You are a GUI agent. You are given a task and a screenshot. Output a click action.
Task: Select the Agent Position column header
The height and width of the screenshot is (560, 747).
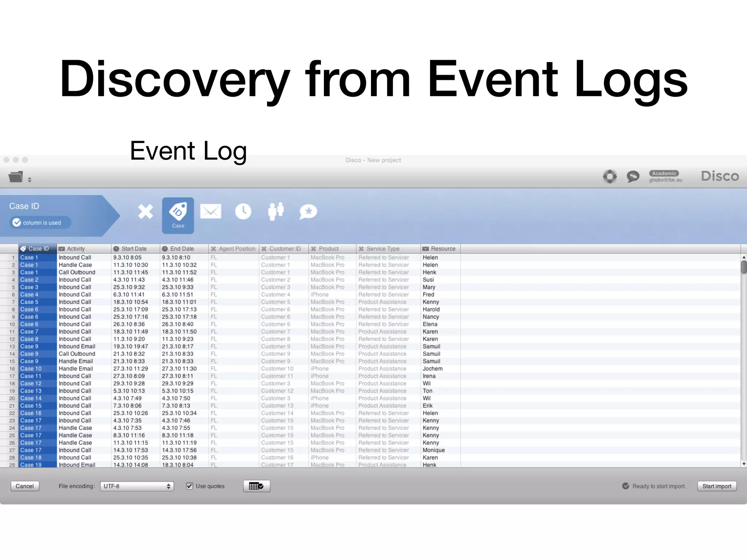click(233, 249)
